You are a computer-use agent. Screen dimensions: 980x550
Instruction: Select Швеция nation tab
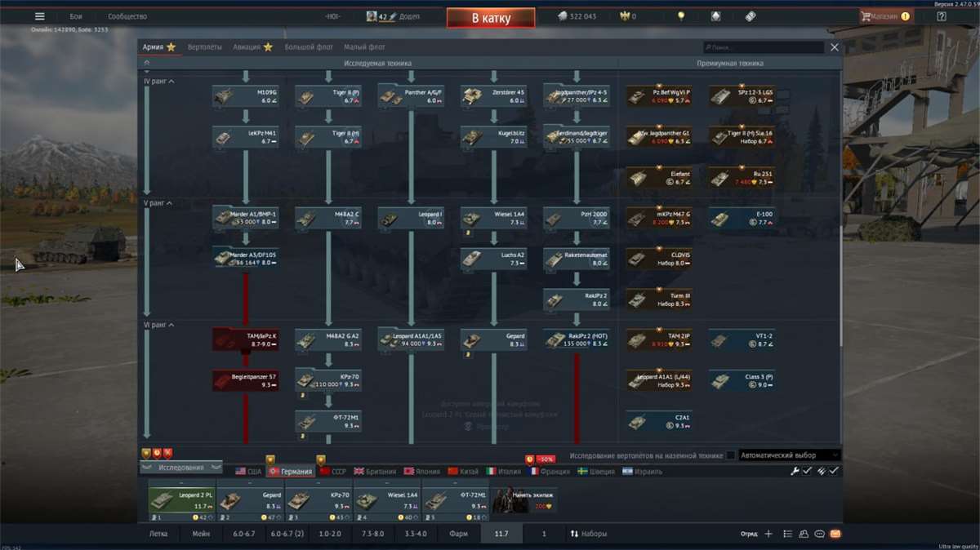pyautogui.click(x=598, y=472)
